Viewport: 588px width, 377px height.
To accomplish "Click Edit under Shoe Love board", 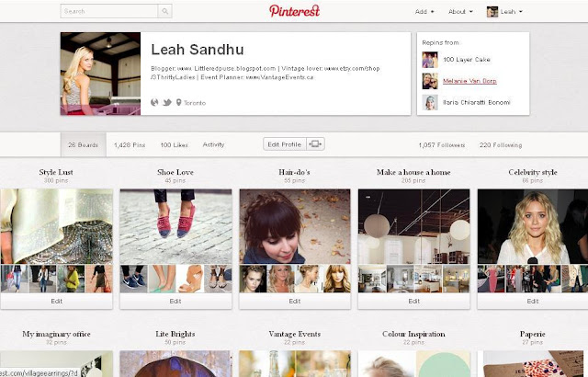I will [x=175, y=301].
